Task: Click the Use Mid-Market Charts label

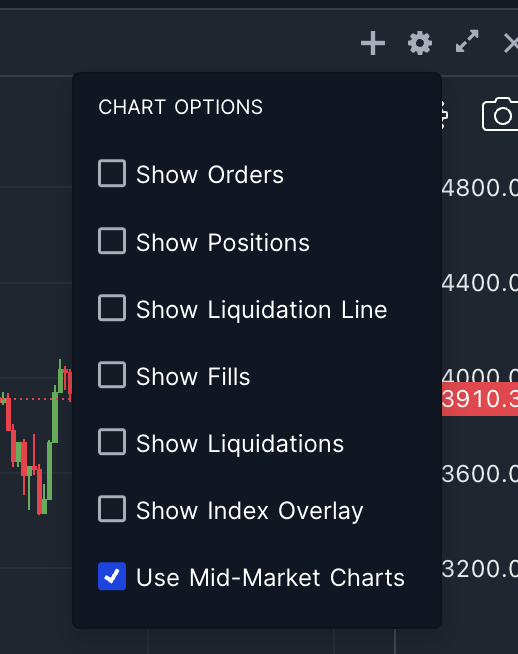Action: [x=270, y=578]
